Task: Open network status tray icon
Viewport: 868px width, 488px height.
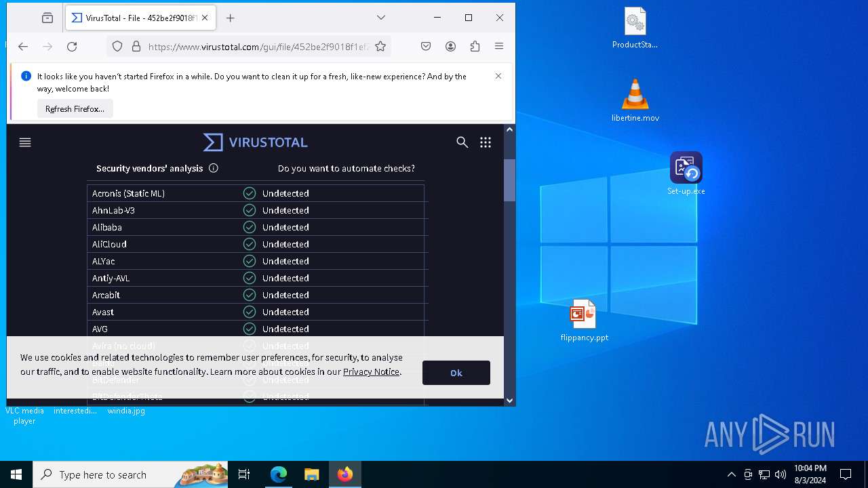Action: tap(764, 474)
